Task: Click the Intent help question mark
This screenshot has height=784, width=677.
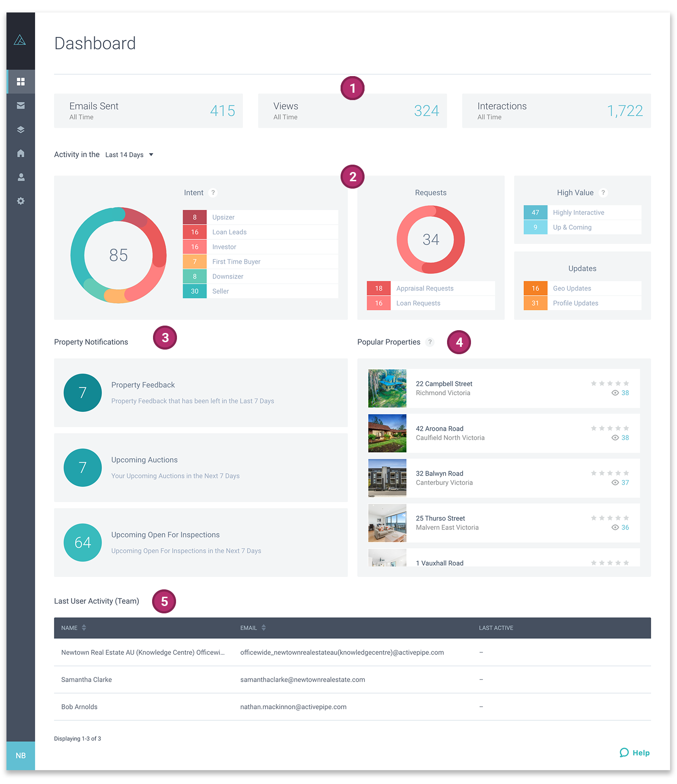Action: [x=213, y=193]
